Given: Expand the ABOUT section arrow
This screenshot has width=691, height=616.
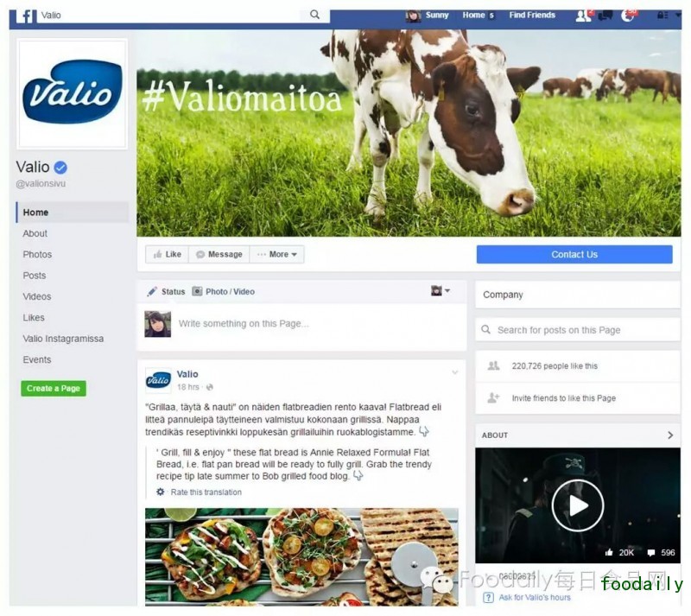Looking at the screenshot, I should click(670, 435).
